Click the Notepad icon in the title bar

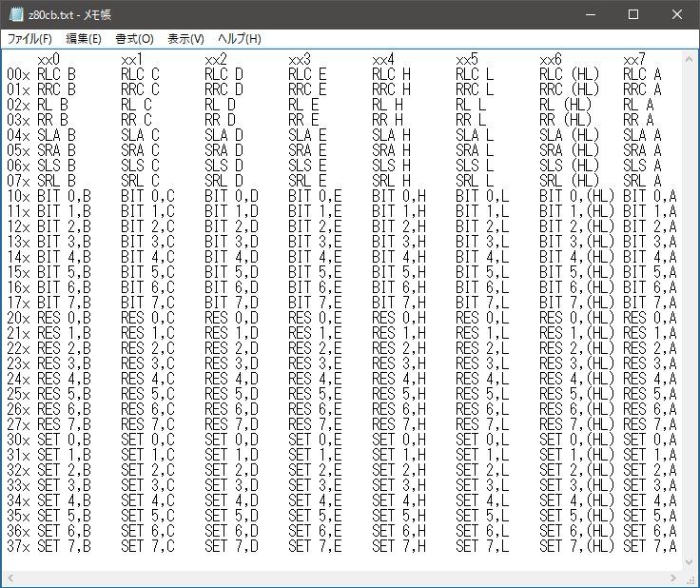(x=16, y=14)
